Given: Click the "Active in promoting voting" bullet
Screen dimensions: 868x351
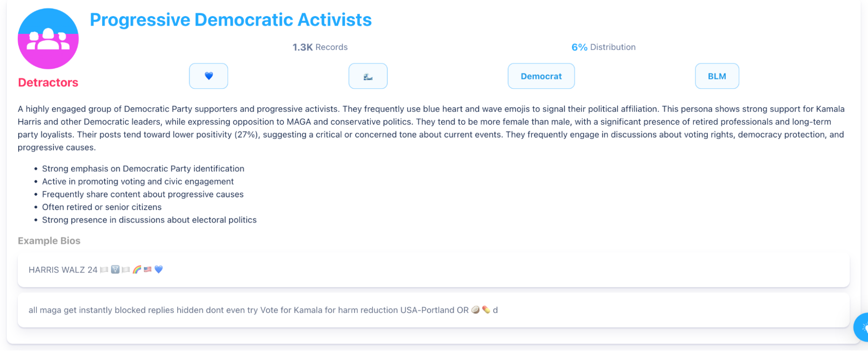Looking at the screenshot, I should point(138,181).
